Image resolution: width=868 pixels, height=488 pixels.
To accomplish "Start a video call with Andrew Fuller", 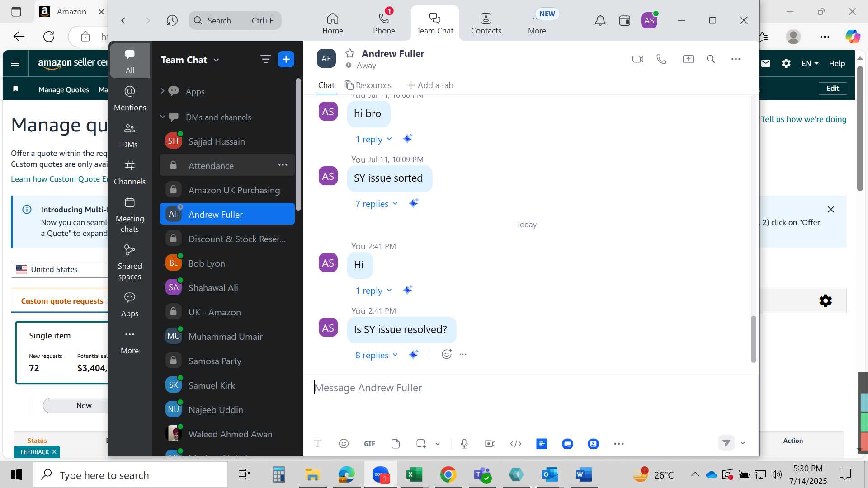I will pos(637,59).
